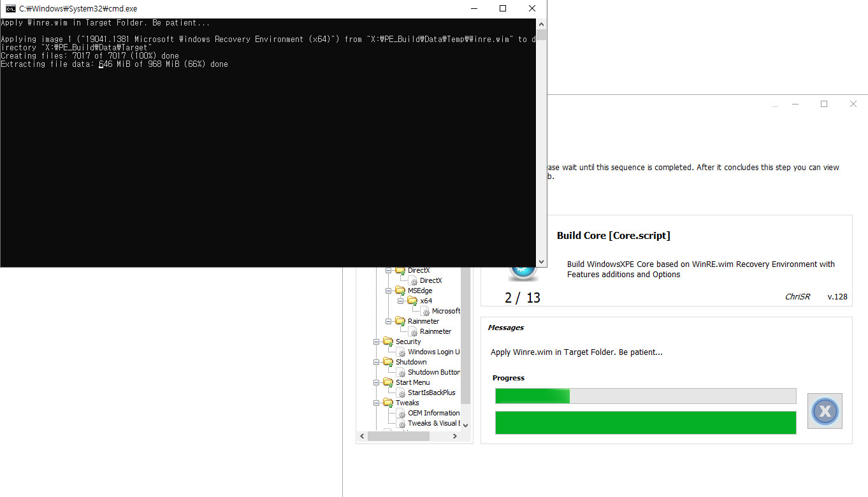Select the Microsoft script under x64
The height and width of the screenshot is (497, 868).
click(446, 311)
